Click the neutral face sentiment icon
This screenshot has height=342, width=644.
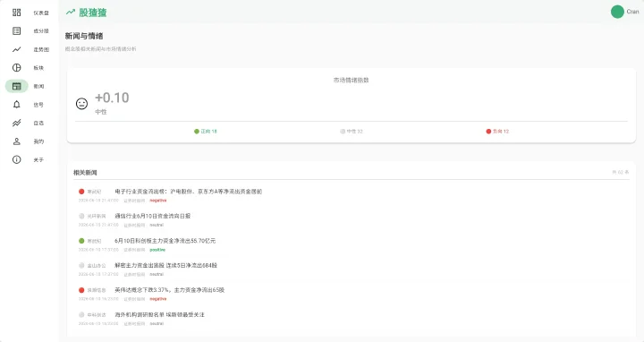[81, 103]
